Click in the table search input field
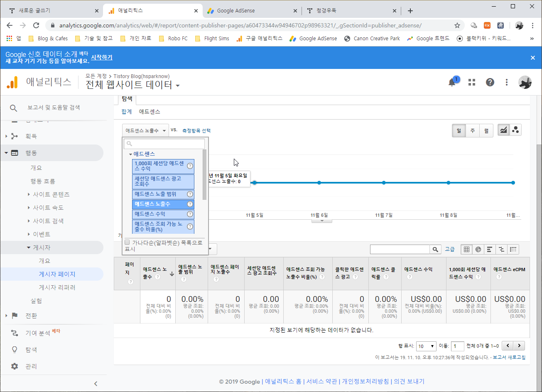Image resolution: width=542 pixels, height=392 pixels. (400, 250)
